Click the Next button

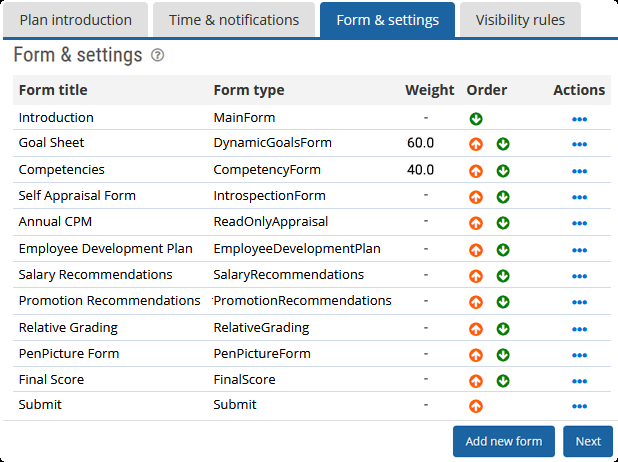[588, 441]
